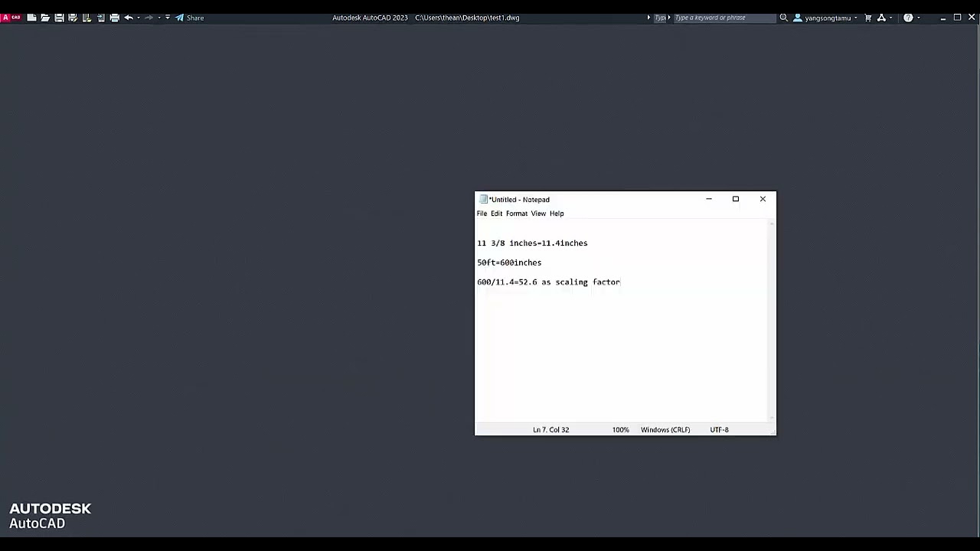Click the New drawing icon in AutoCAD
This screenshot has height=551, width=980.
tap(31, 18)
